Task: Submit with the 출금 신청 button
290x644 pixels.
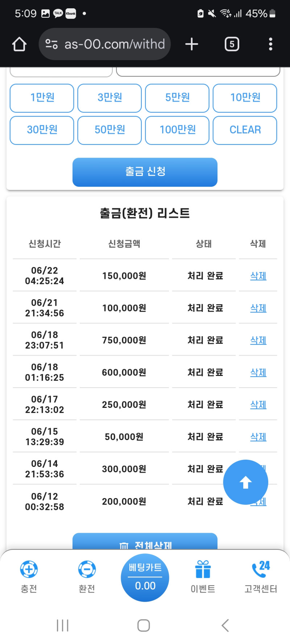Action: (x=145, y=172)
